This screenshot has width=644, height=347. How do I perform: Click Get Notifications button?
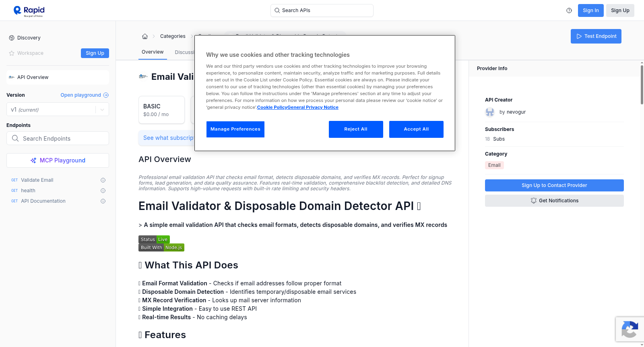pos(554,201)
